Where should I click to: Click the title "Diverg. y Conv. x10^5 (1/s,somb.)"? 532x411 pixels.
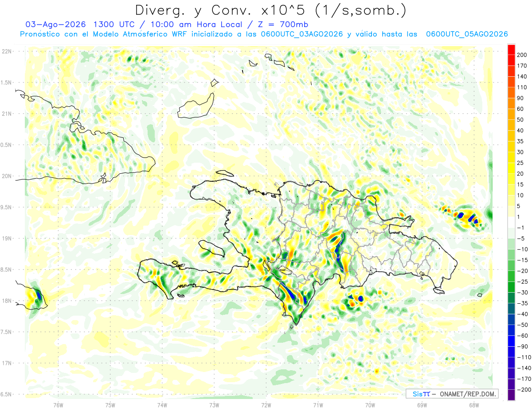click(x=270, y=10)
